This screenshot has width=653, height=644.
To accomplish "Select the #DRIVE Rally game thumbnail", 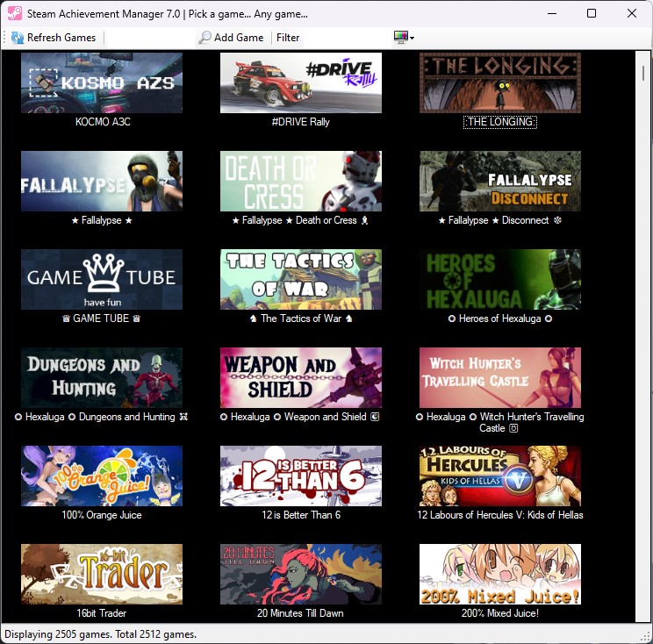I will click(301, 82).
